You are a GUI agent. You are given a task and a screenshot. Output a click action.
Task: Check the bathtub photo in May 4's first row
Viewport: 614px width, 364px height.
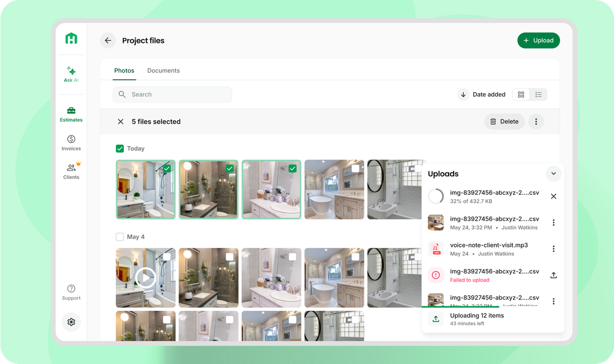[x=356, y=257]
